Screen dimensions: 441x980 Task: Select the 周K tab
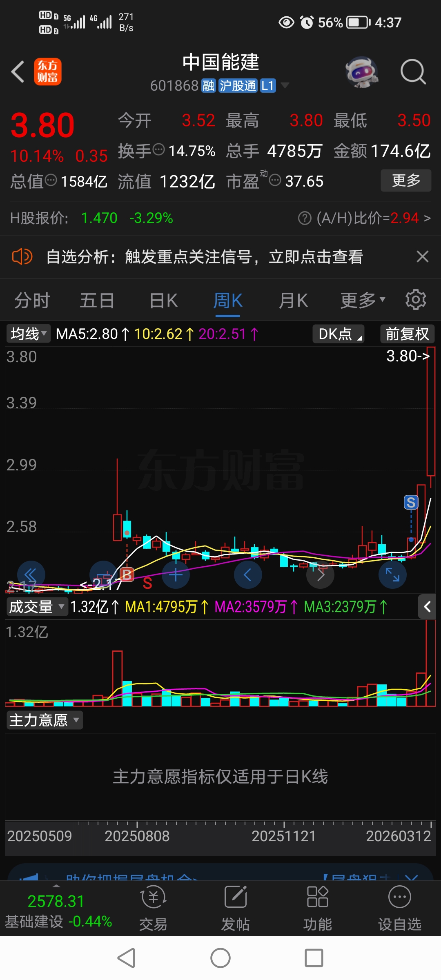[228, 301]
